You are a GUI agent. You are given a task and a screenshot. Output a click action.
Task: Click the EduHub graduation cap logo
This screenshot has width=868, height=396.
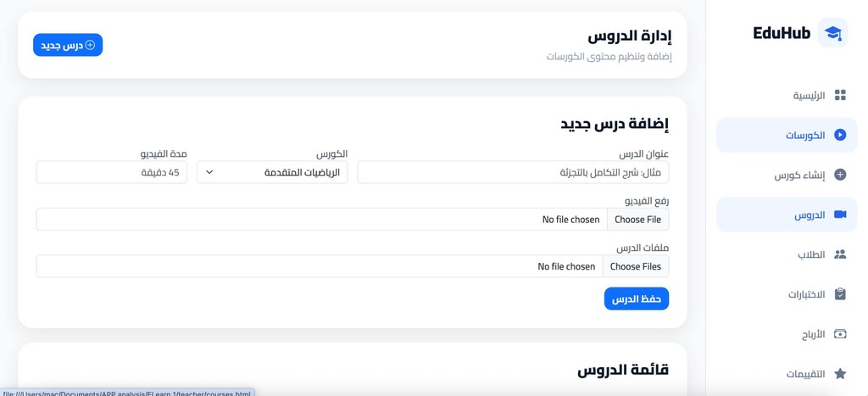[x=832, y=33]
